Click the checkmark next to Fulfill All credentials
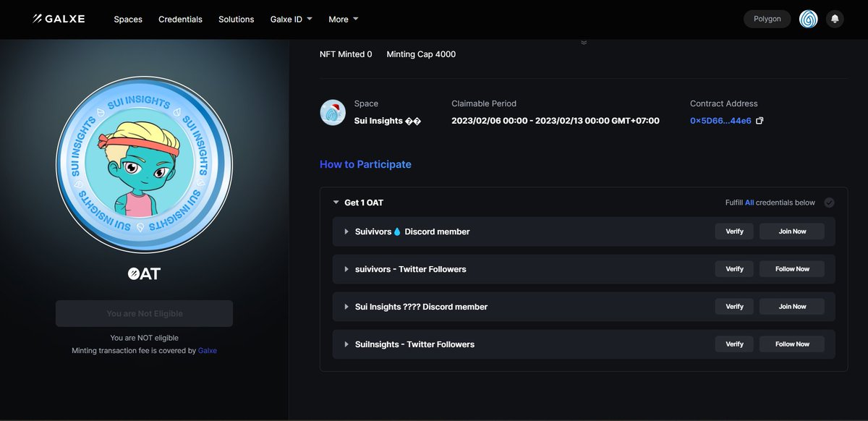This screenshot has width=868, height=421. pyautogui.click(x=829, y=203)
